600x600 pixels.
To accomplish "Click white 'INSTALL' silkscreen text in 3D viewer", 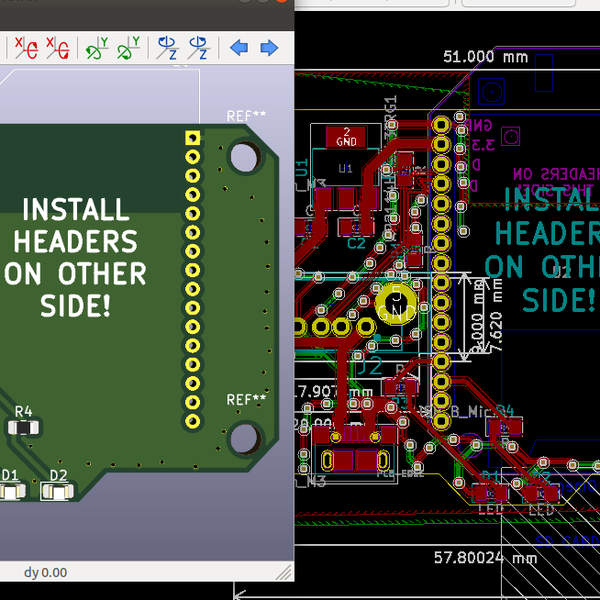I will click(x=76, y=209).
